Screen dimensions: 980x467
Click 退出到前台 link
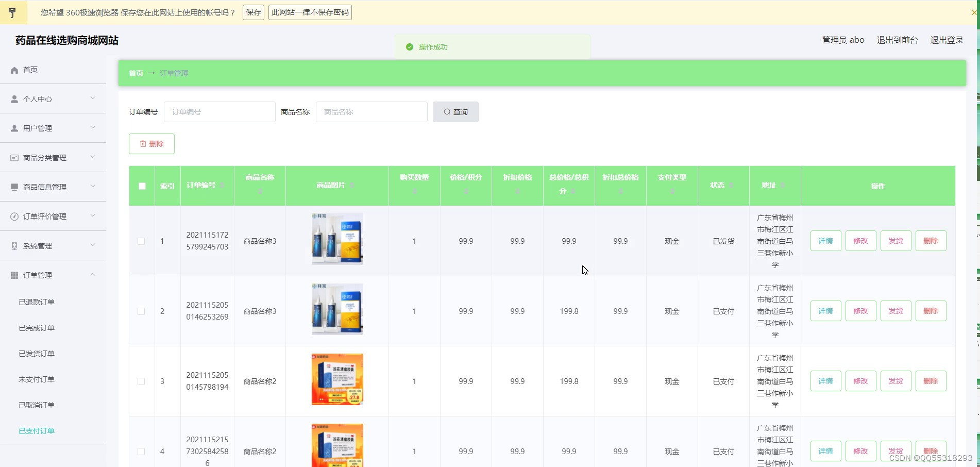click(898, 40)
